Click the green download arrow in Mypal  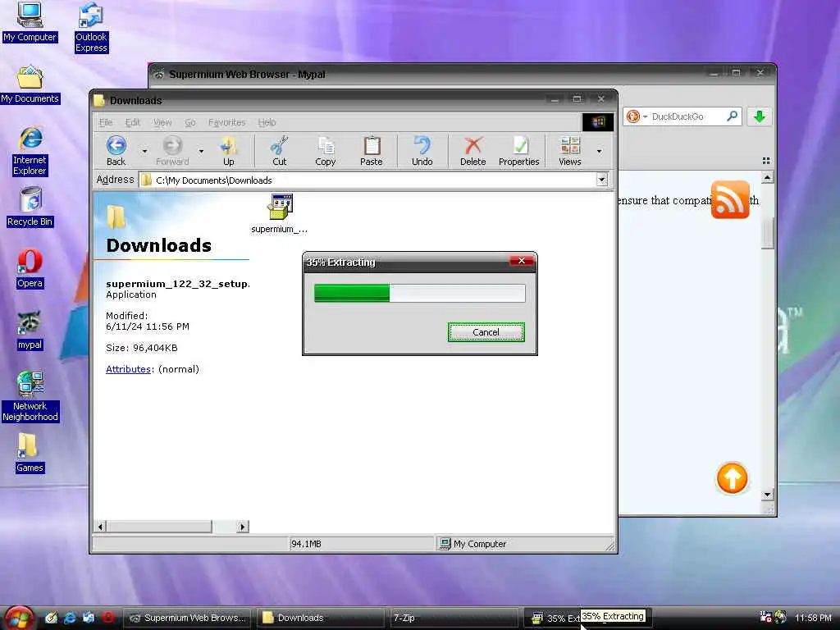[x=759, y=116]
